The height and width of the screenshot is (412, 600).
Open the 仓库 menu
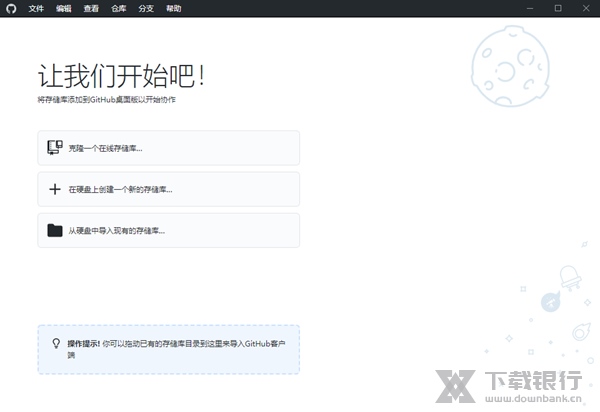pyautogui.click(x=119, y=8)
